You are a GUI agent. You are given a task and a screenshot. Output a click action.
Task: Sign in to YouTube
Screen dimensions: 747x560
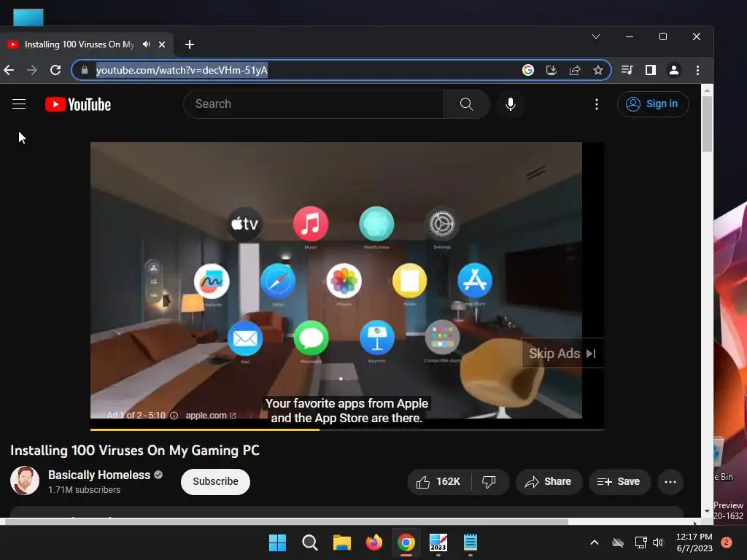click(653, 104)
